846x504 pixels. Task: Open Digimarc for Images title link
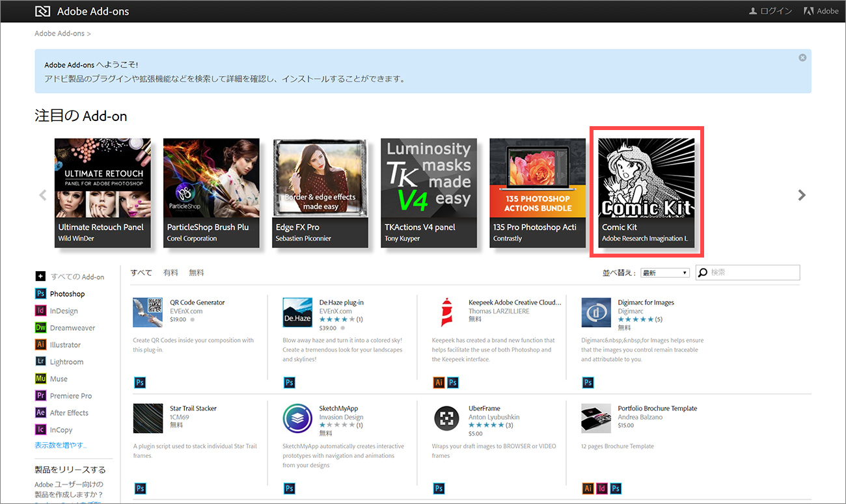pyautogui.click(x=646, y=302)
